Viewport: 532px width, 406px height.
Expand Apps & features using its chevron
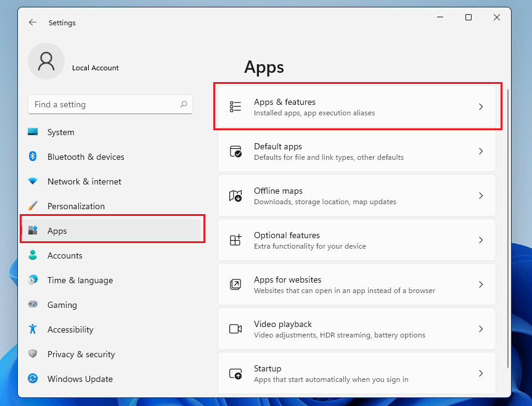click(x=481, y=106)
